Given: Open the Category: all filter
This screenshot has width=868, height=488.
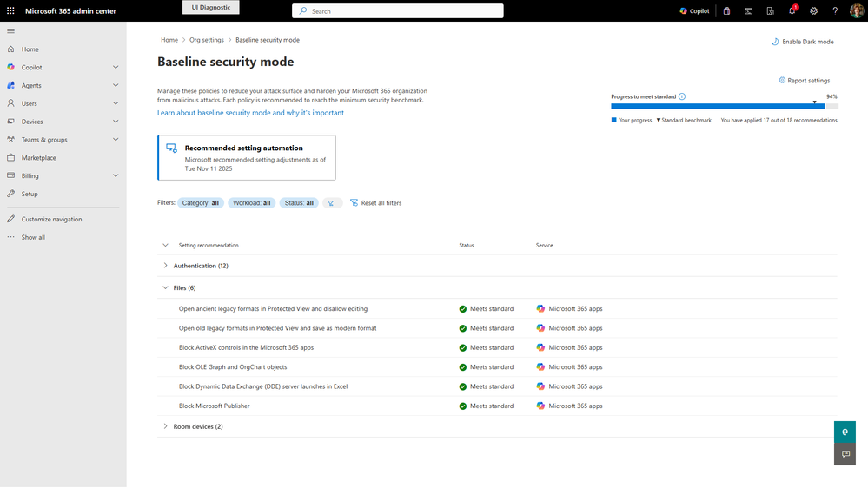Looking at the screenshot, I should point(201,203).
